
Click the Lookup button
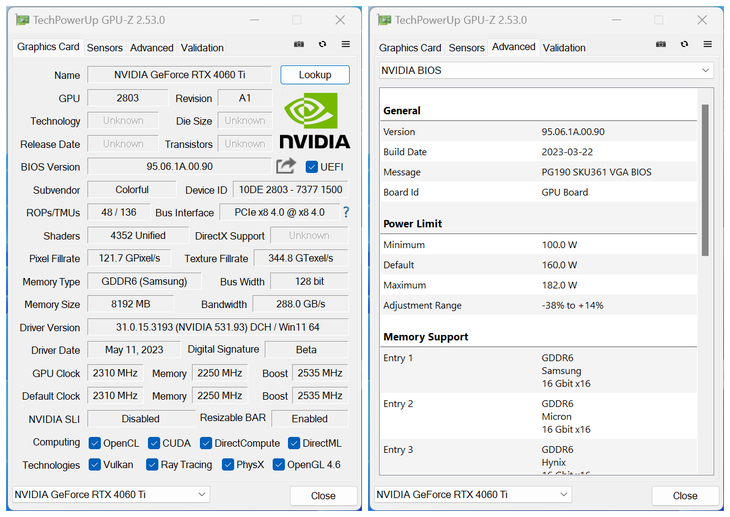point(314,75)
